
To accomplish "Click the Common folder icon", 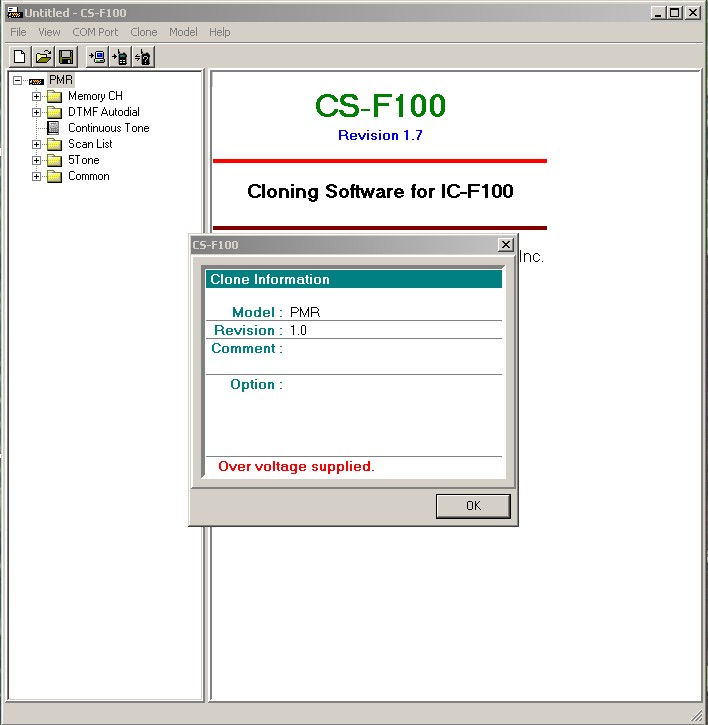I will pyautogui.click(x=55, y=177).
